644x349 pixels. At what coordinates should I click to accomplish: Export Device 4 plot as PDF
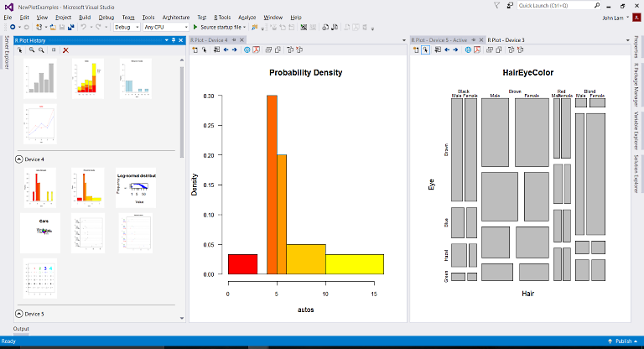coord(257,49)
